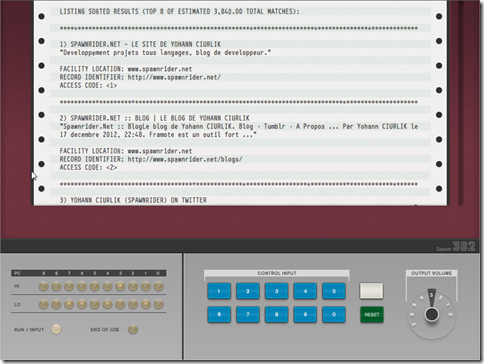This screenshot has height=364, width=484.
Task: Click control input key 5
Action: (334, 291)
